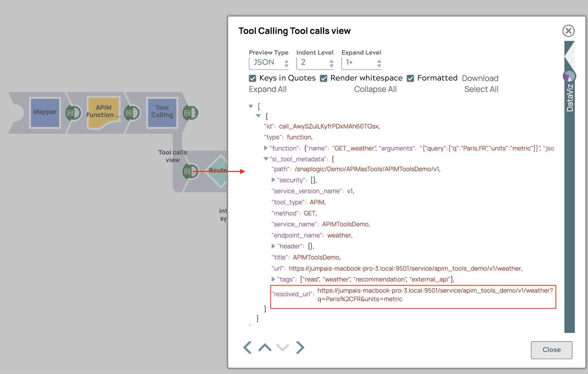Go to the next document with right chevron
Viewport: 588px width, 374px height.
[x=300, y=347]
